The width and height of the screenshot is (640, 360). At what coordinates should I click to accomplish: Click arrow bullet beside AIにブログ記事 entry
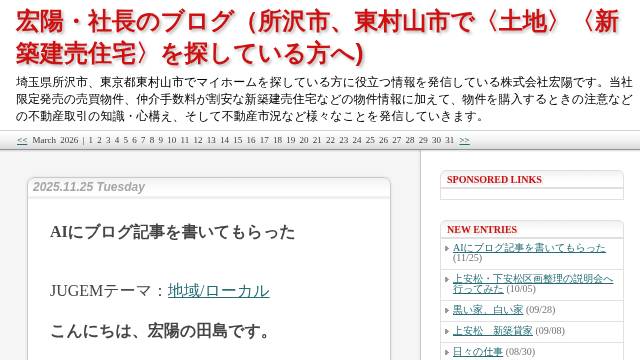(447, 248)
